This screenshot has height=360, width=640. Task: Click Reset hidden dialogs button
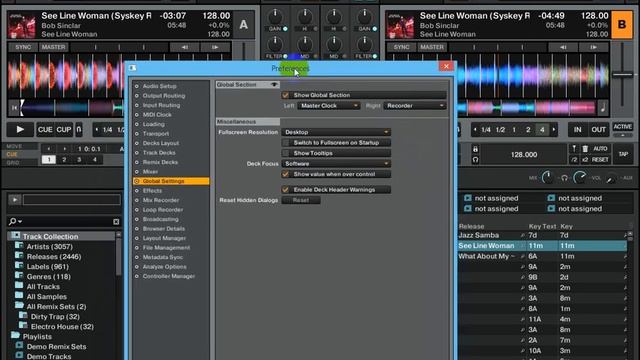pos(301,200)
